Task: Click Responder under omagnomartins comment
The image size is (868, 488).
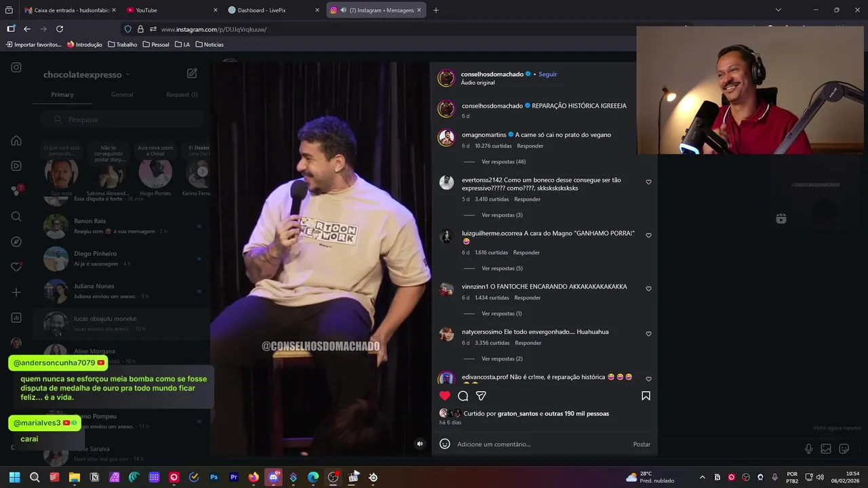Action: click(x=530, y=146)
